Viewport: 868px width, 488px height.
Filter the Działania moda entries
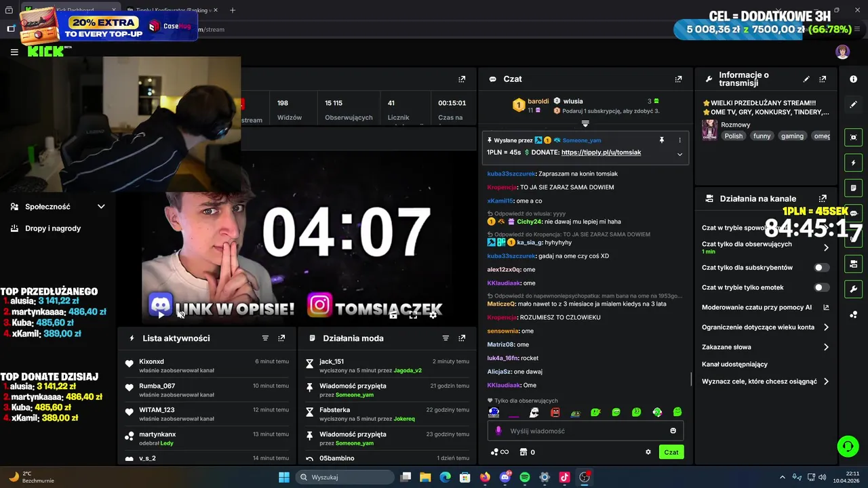pos(446,338)
